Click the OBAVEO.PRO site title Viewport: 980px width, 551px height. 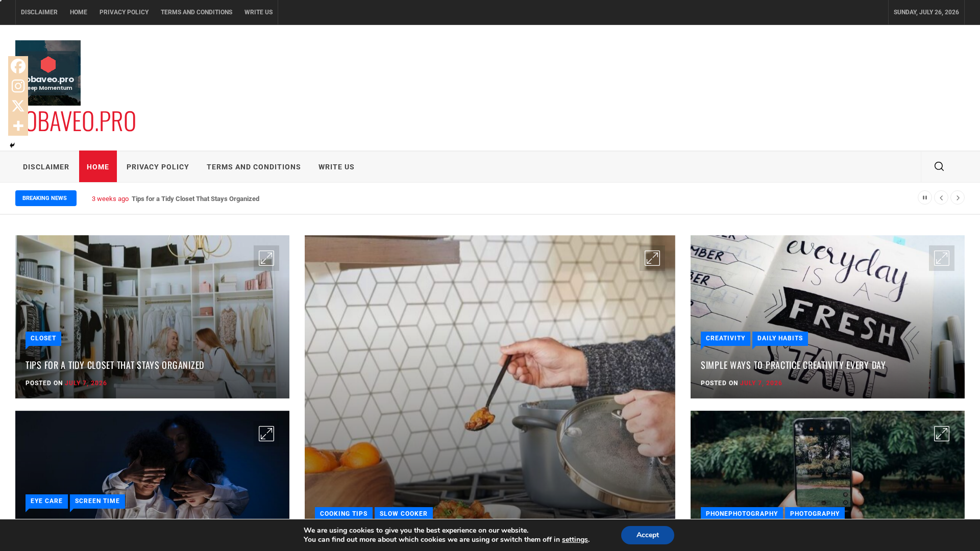coord(76,121)
